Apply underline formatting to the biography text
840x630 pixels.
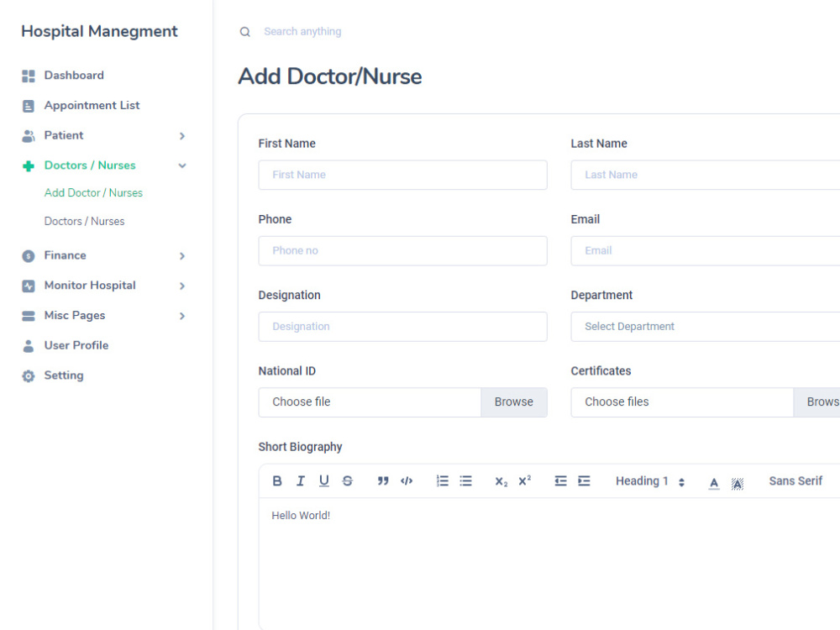click(323, 480)
